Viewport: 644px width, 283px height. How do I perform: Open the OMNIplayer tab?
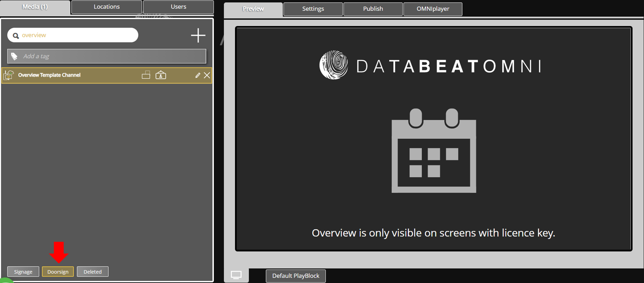tap(433, 9)
